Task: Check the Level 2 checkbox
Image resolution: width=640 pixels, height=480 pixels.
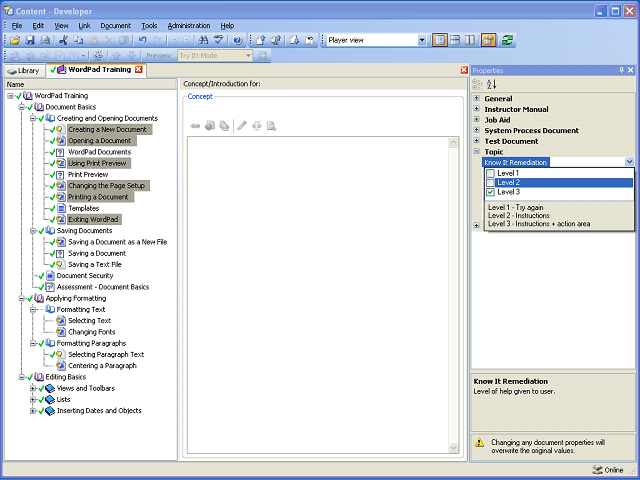Action: (491, 182)
